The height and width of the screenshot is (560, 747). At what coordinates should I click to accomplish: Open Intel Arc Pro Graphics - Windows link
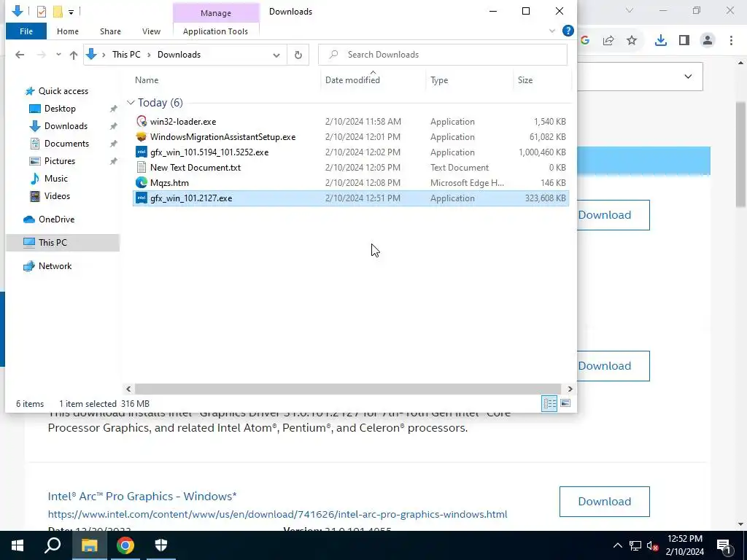(142, 496)
